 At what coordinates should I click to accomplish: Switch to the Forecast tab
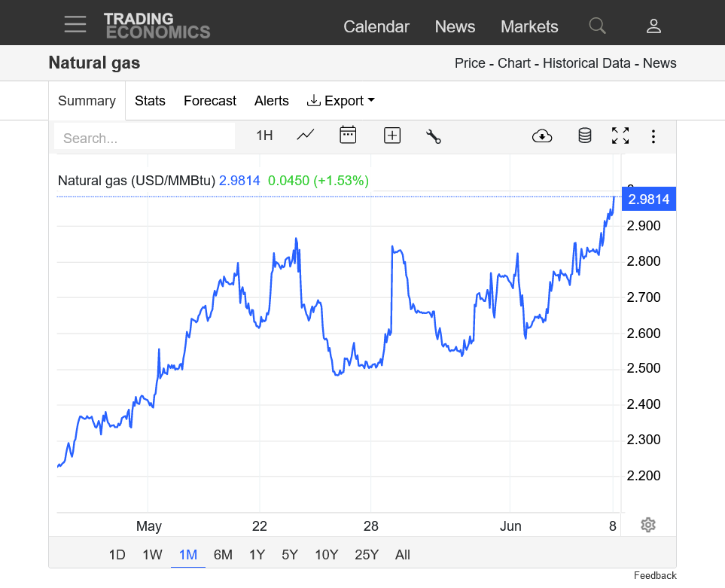click(x=210, y=101)
